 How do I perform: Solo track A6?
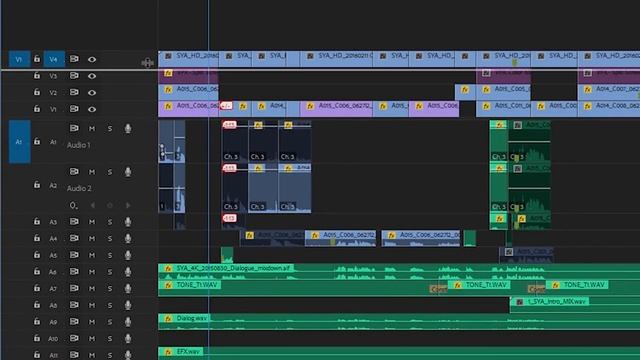coord(110,272)
